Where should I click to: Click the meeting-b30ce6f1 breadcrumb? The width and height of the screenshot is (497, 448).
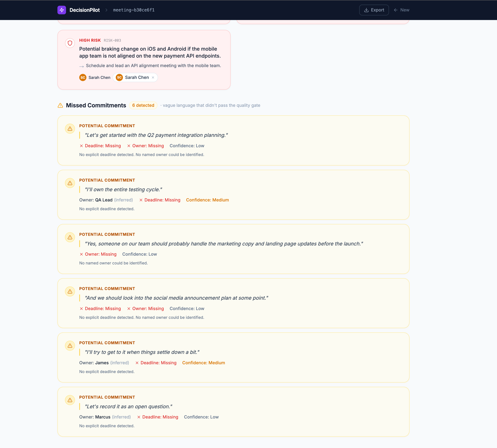coord(134,10)
